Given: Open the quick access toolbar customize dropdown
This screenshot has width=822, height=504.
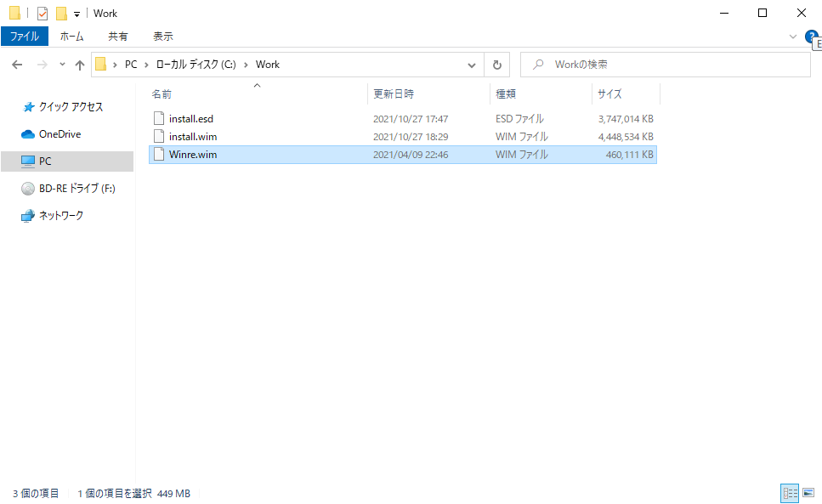Looking at the screenshot, I should click(76, 13).
